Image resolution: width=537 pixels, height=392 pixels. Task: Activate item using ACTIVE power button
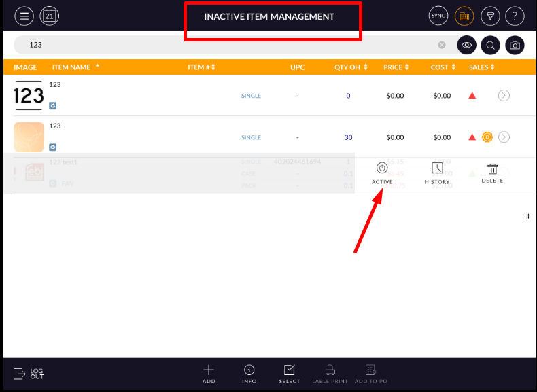coord(382,172)
